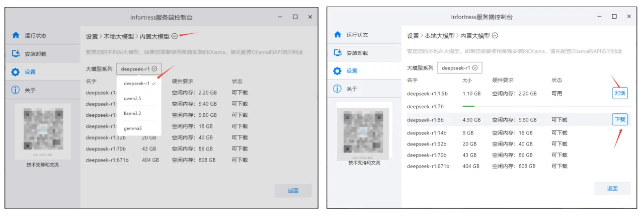Expand 内置大模型 chevron in left window
The image size is (644, 216).
(175, 36)
